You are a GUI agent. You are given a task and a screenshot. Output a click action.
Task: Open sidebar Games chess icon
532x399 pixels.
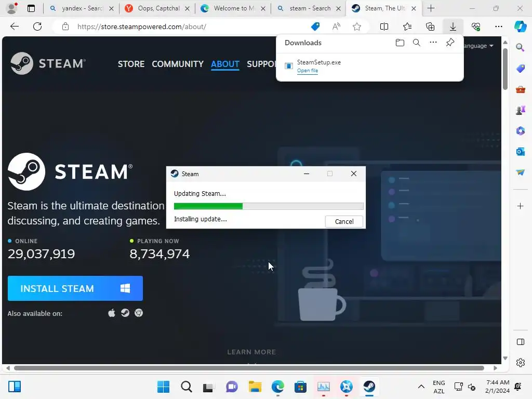click(x=520, y=110)
